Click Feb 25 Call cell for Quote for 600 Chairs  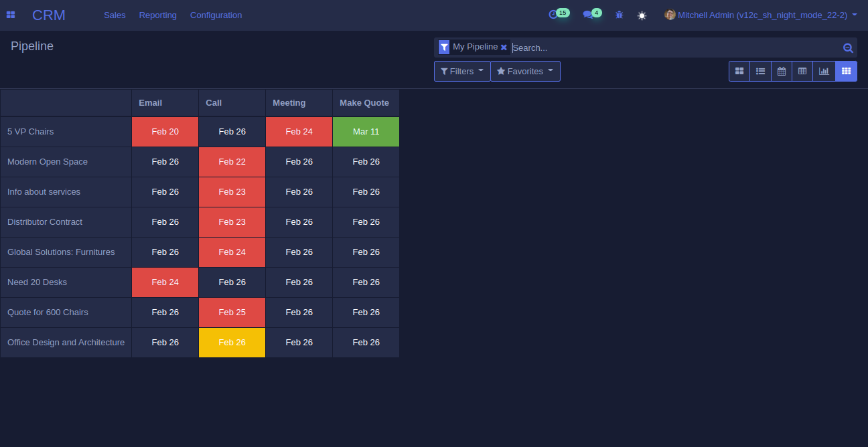click(x=232, y=312)
